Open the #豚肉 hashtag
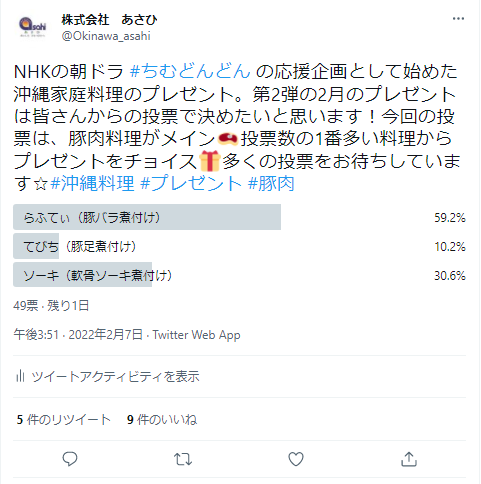This screenshot has height=484, width=481. [x=271, y=183]
